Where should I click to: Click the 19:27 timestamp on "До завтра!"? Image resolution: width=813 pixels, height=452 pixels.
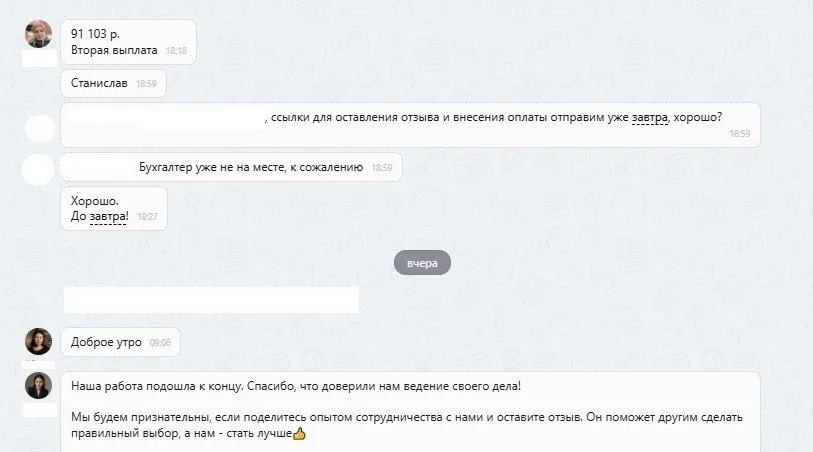click(x=147, y=217)
